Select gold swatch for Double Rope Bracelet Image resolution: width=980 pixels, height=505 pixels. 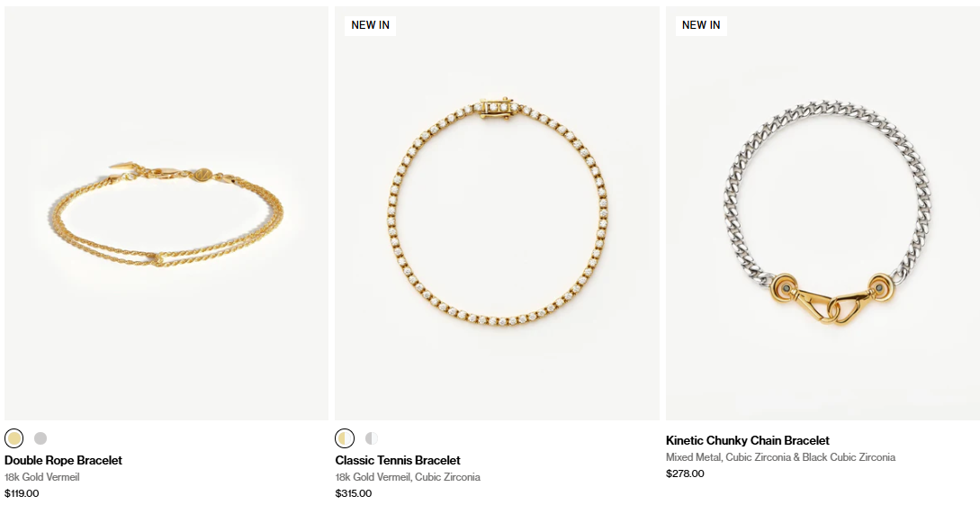point(13,438)
